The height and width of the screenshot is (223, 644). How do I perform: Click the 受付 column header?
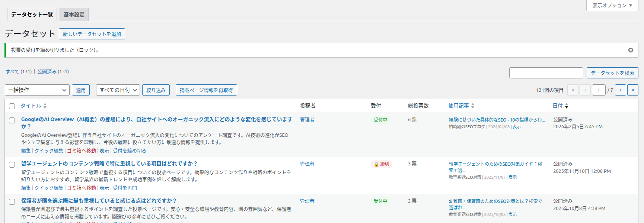tap(376, 106)
